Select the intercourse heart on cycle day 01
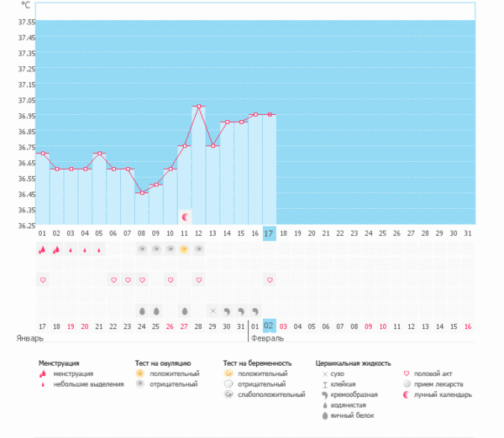The image size is (504, 438). 43,280
